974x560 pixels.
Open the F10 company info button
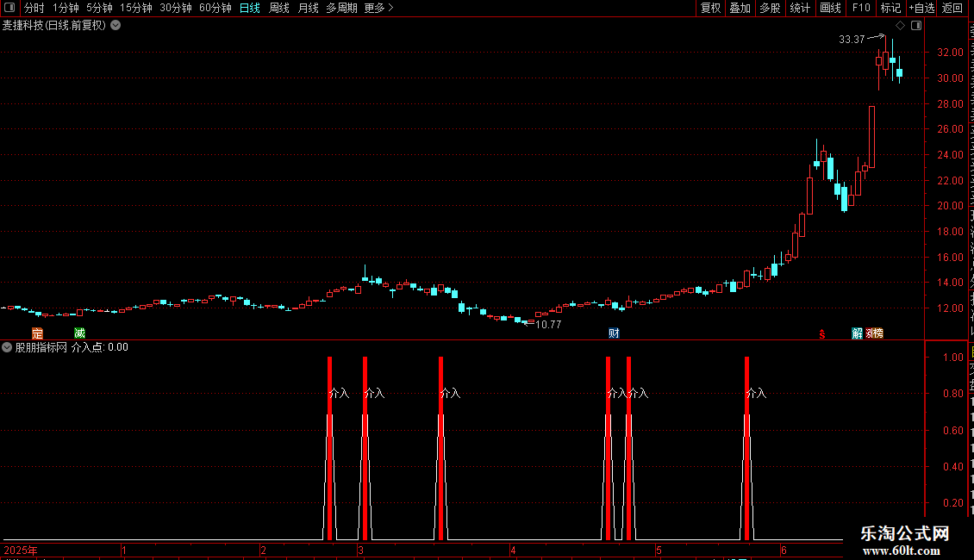pos(861,8)
